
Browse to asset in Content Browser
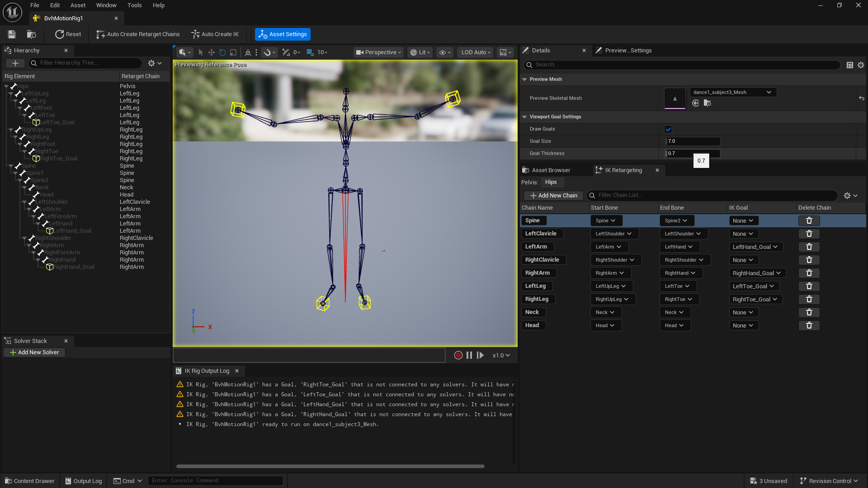coord(31,34)
